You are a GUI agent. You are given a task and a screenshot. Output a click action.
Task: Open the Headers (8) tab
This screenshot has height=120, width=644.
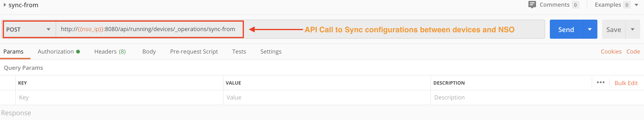pos(110,51)
